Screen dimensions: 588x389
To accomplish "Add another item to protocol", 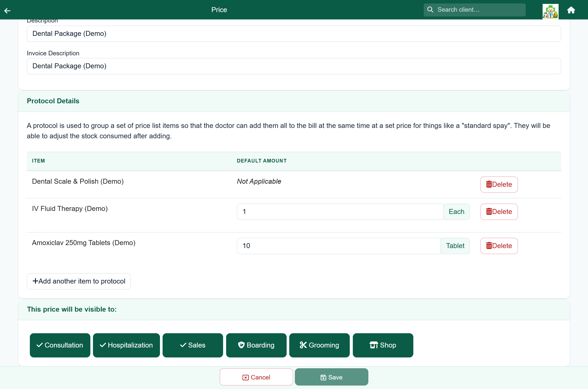I will click(79, 281).
